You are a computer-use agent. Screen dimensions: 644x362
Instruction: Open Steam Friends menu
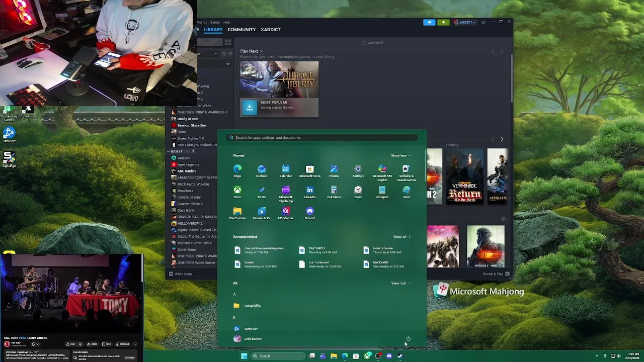tap(202, 22)
